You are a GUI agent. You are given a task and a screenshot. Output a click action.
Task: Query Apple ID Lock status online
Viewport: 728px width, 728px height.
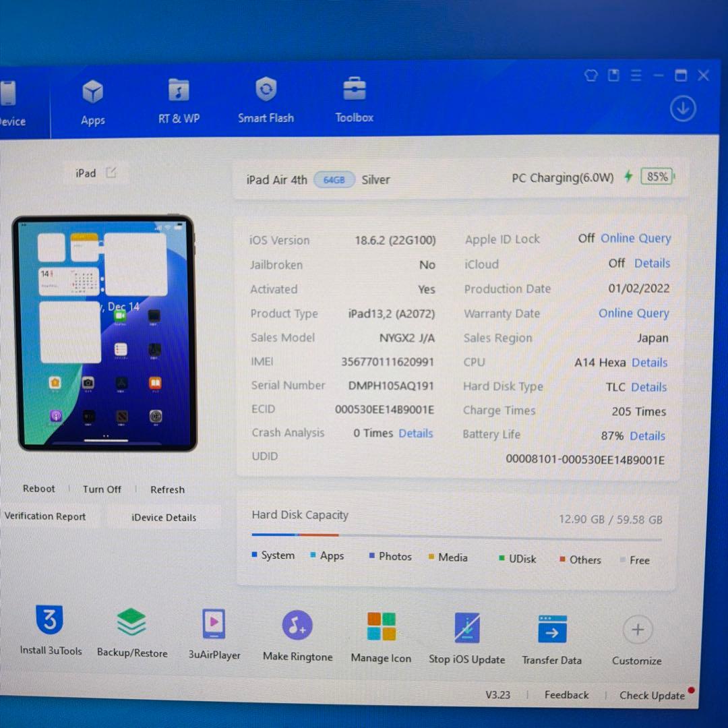click(x=635, y=239)
